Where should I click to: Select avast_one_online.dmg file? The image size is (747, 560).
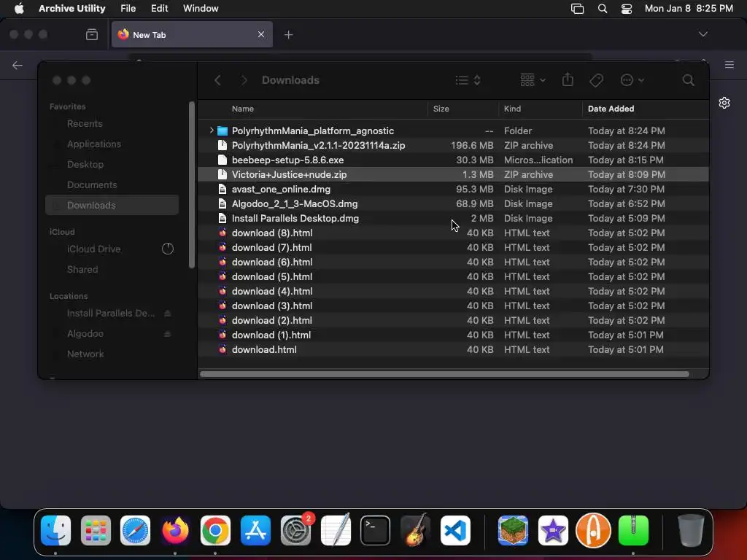tap(453, 189)
